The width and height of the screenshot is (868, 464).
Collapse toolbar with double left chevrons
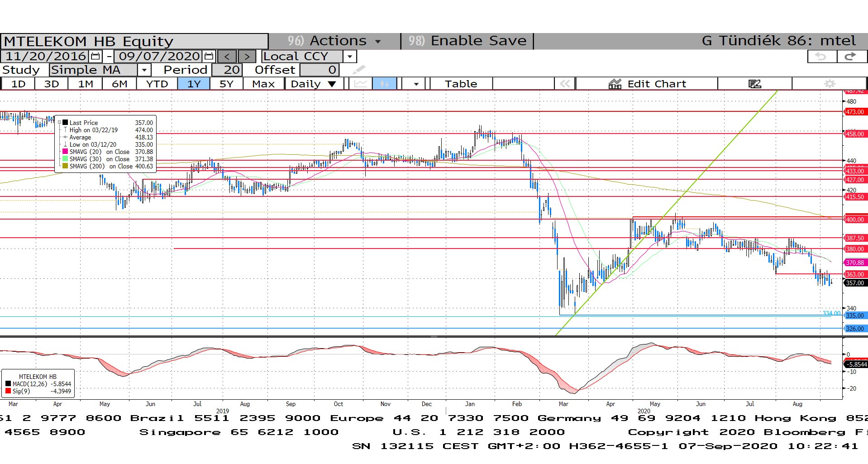pos(564,84)
